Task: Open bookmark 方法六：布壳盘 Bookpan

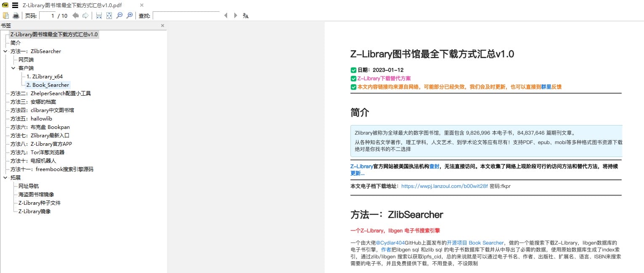Action: (x=40, y=127)
